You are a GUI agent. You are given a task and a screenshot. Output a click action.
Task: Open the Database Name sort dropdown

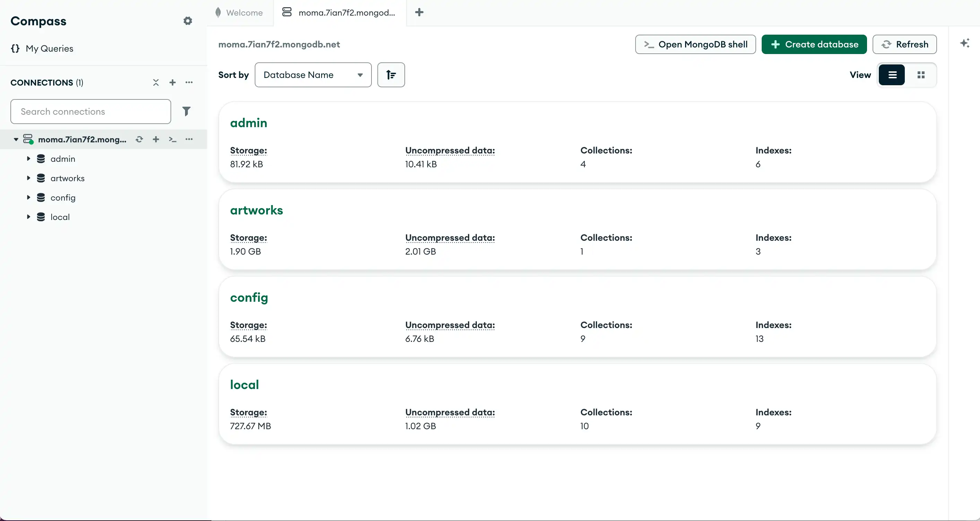tap(313, 75)
